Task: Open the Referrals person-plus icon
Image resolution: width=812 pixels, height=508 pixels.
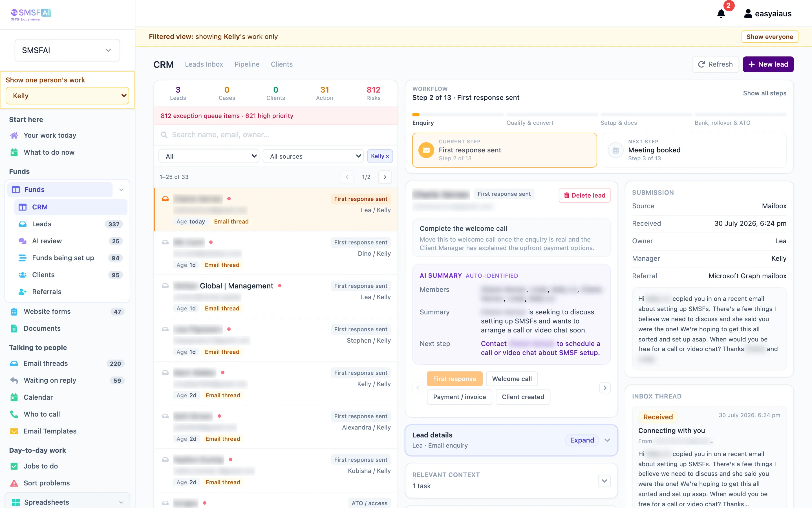Action: coord(23,292)
